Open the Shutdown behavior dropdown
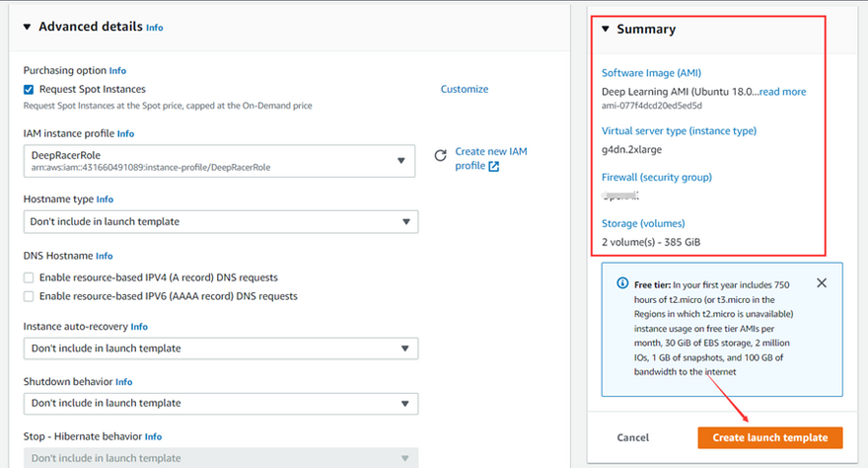 (220, 403)
